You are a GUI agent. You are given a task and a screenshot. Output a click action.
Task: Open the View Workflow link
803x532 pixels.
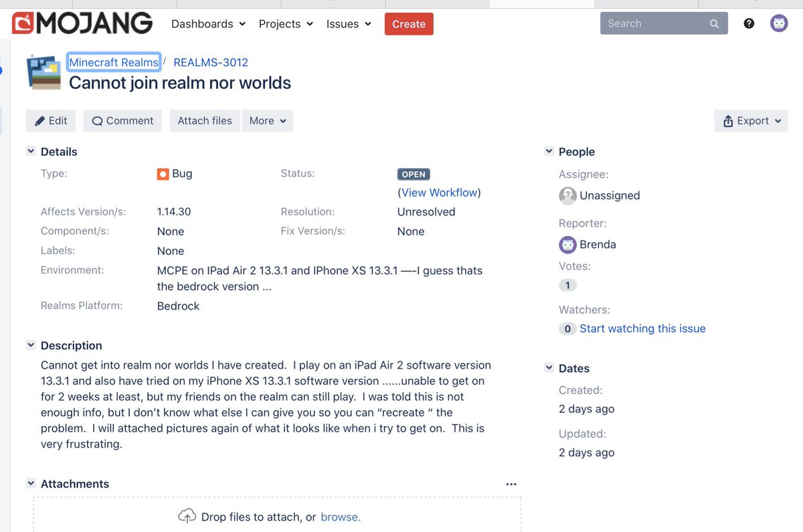[x=440, y=193]
